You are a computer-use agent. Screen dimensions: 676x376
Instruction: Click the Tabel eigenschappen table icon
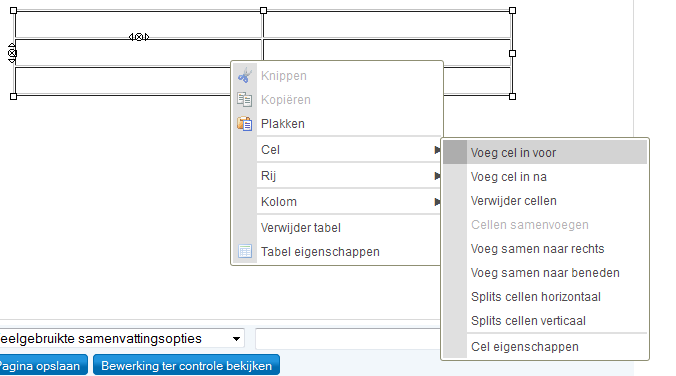245,251
